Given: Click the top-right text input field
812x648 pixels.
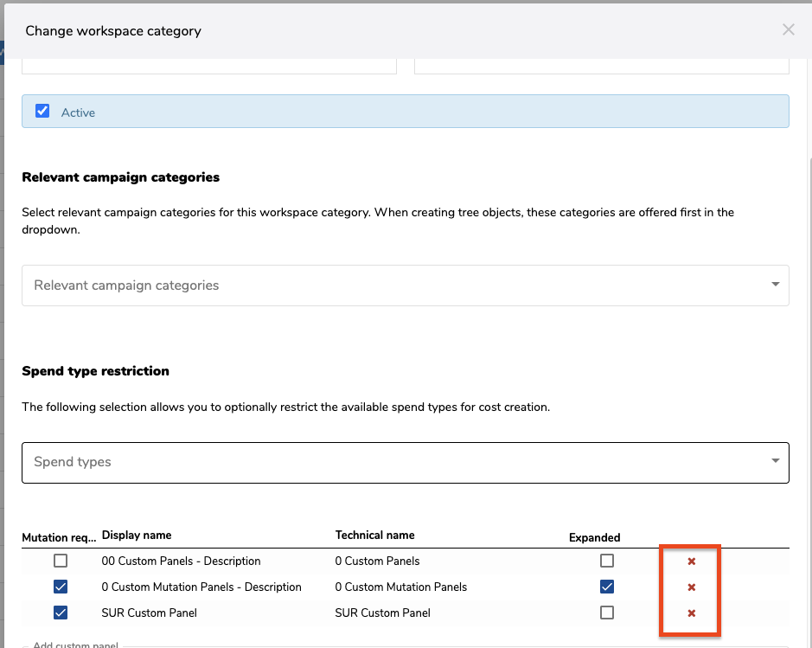Looking at the screenshot, I should point(601,66).
